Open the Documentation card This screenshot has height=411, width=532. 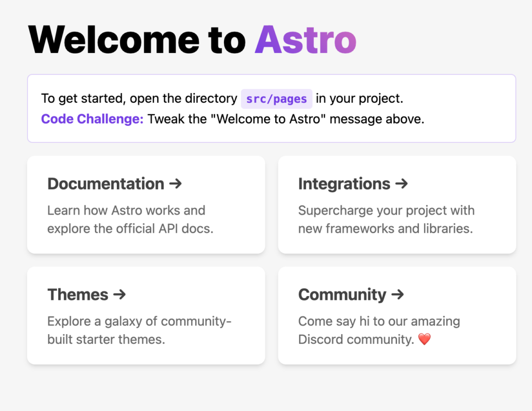pos(145,205)
